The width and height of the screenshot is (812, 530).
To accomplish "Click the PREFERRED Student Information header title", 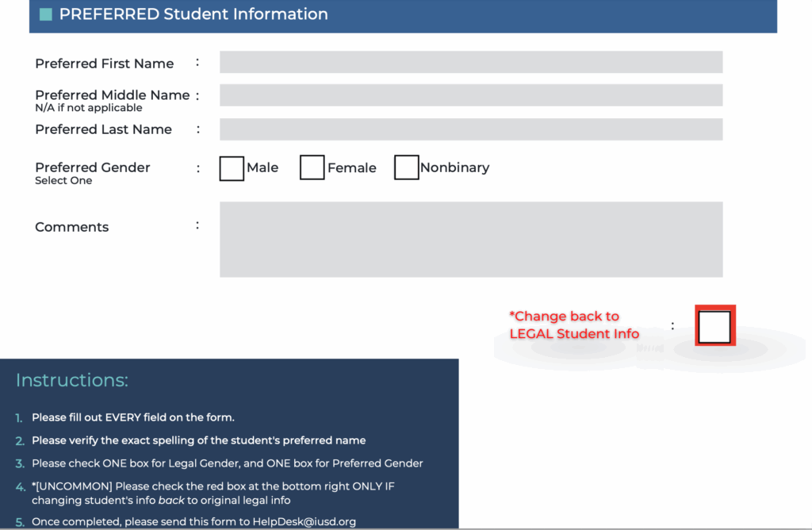I will pos(193,14).
